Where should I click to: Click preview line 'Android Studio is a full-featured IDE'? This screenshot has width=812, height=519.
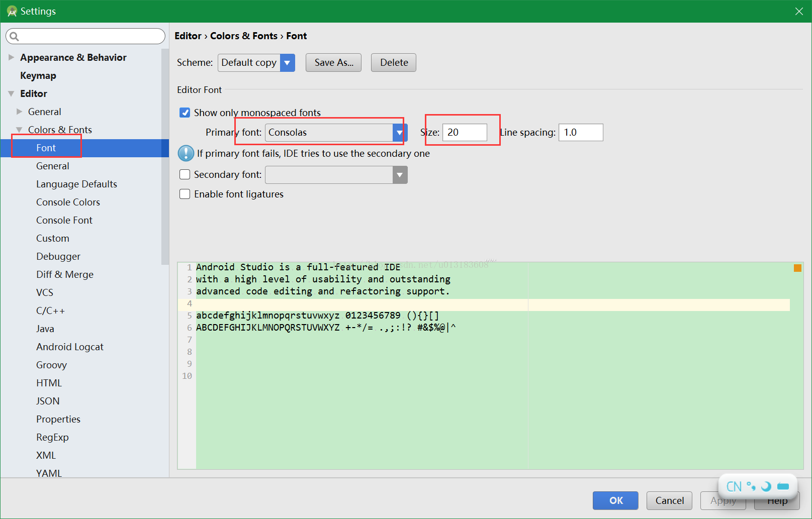[298, 267]
